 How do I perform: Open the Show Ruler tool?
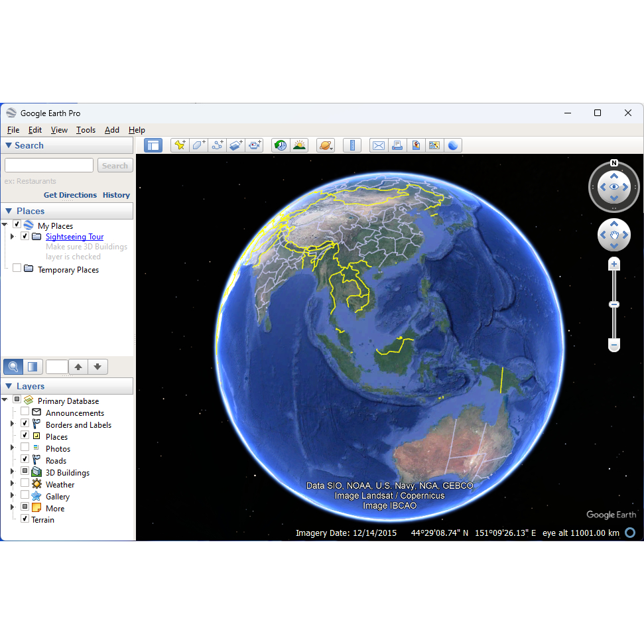pyautogui.click(x=352, y=145)
